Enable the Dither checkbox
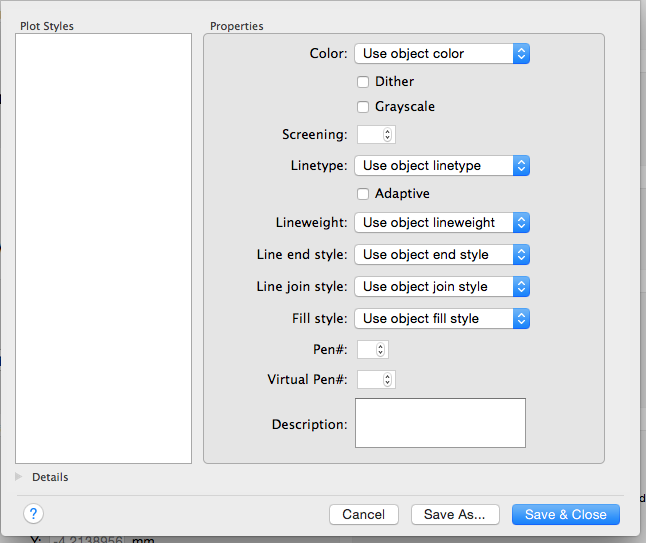 click(x=363, y=82)
